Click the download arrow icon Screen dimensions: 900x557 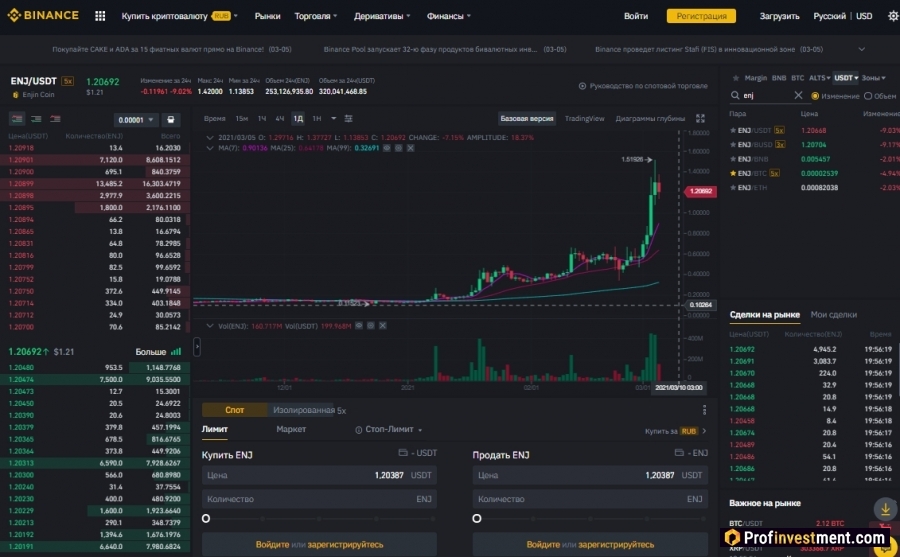pos(885,509)
